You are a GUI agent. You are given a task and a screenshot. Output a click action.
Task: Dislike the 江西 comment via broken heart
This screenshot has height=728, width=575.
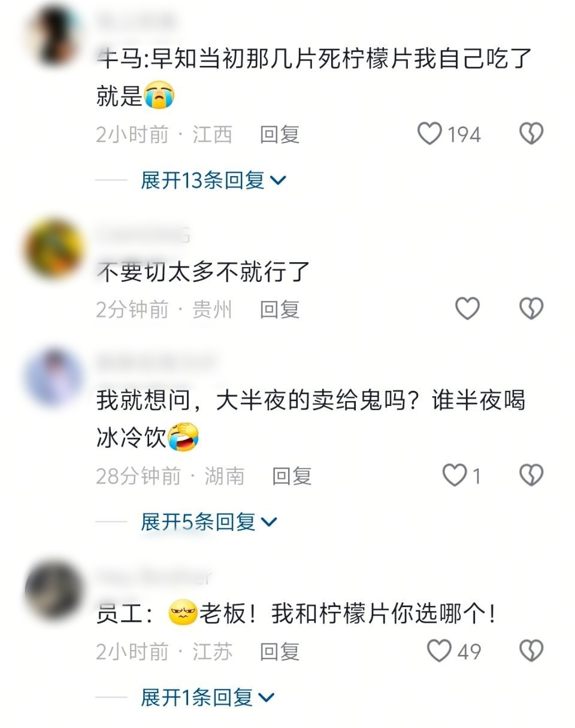(x=531, y=134)
